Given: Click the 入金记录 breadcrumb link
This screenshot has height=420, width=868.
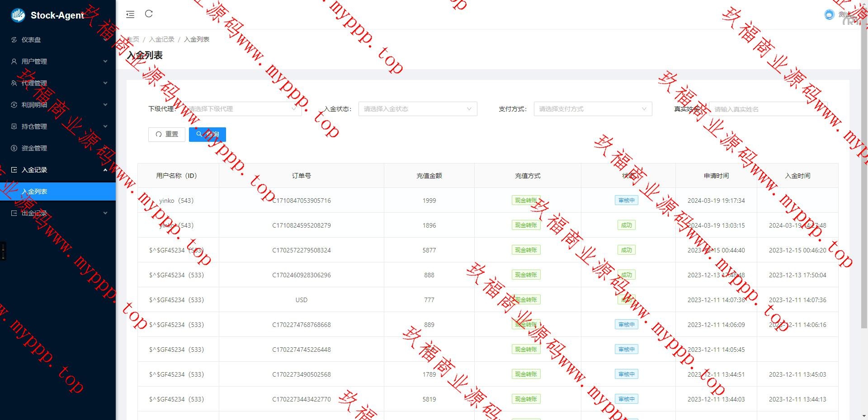Looking at the screenshot, I should 161,39.
